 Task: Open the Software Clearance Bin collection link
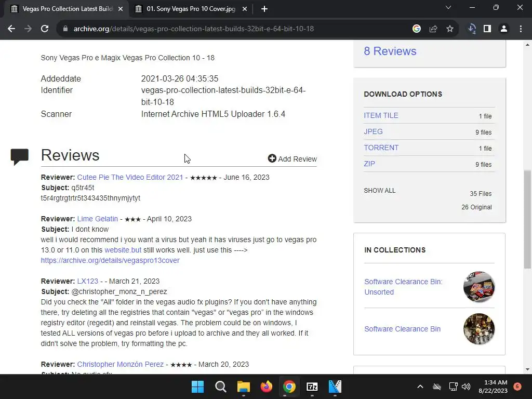[x=403, y=329]
